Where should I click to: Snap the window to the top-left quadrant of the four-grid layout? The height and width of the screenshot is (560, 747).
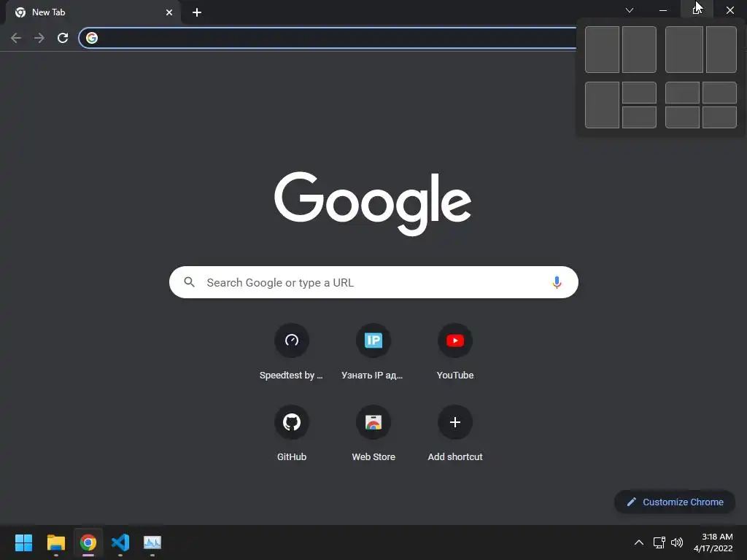point(682,93)
